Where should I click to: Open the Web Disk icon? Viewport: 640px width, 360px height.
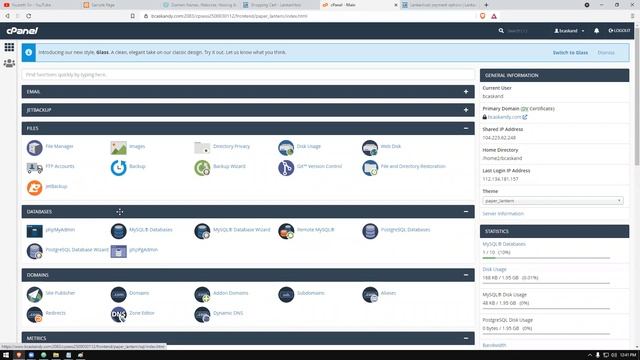coord(370,148)
